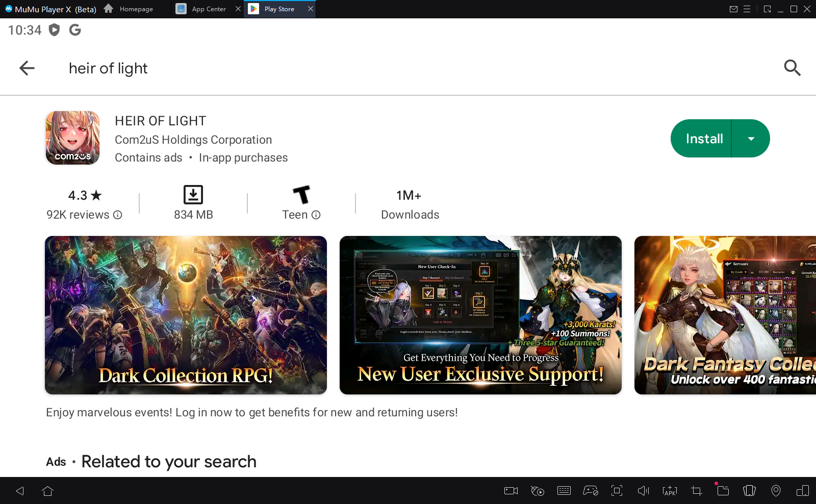Image resolution: width=816 pixels, height=504 pixels.
Task: Take a screenshot with the crop icon
Action: (697, 491)
